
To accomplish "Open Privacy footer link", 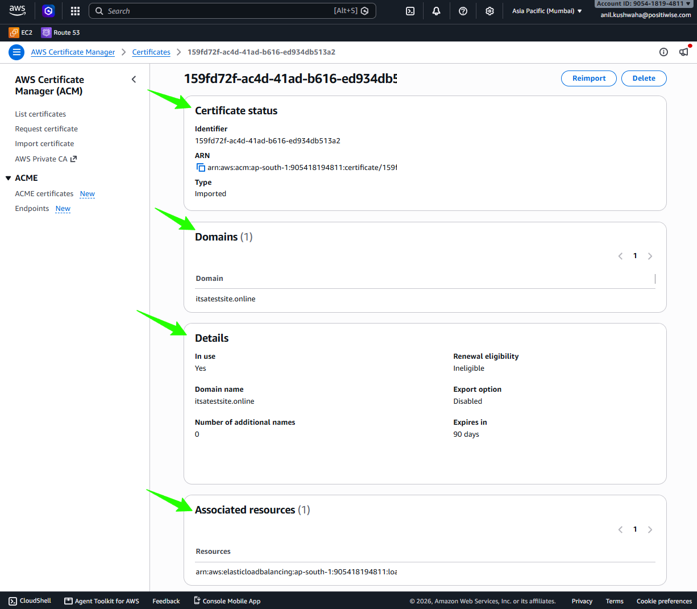I will [x=582, y=601].
